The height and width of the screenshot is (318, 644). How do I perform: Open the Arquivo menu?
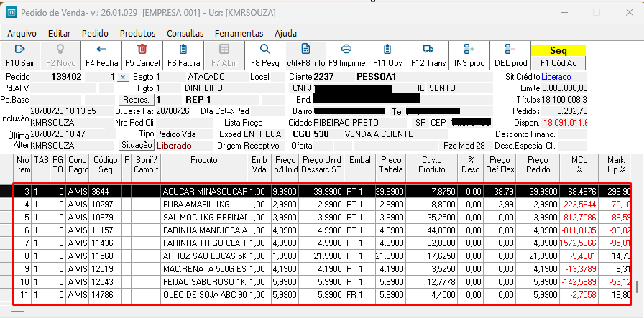coord(22,34)
